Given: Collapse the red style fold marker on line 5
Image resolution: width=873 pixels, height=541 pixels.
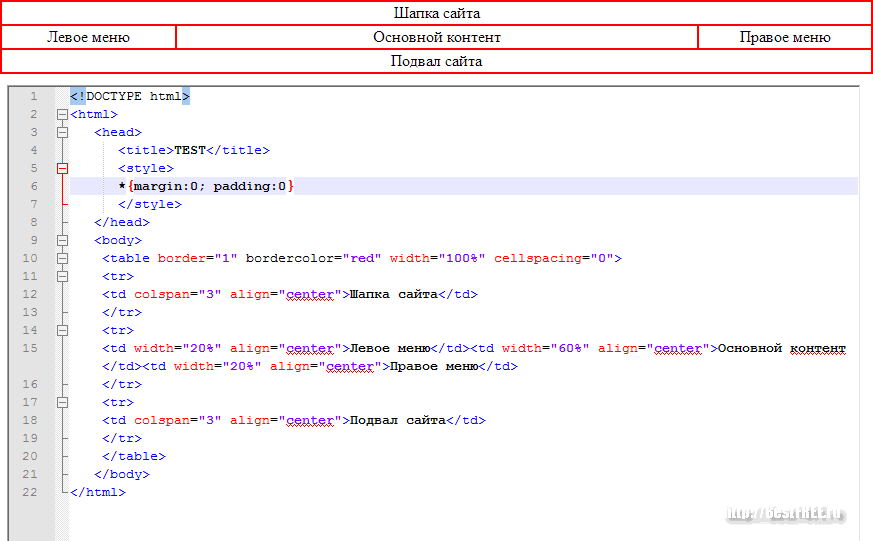Looking at the screenshot, I should [x=62, y=169].
